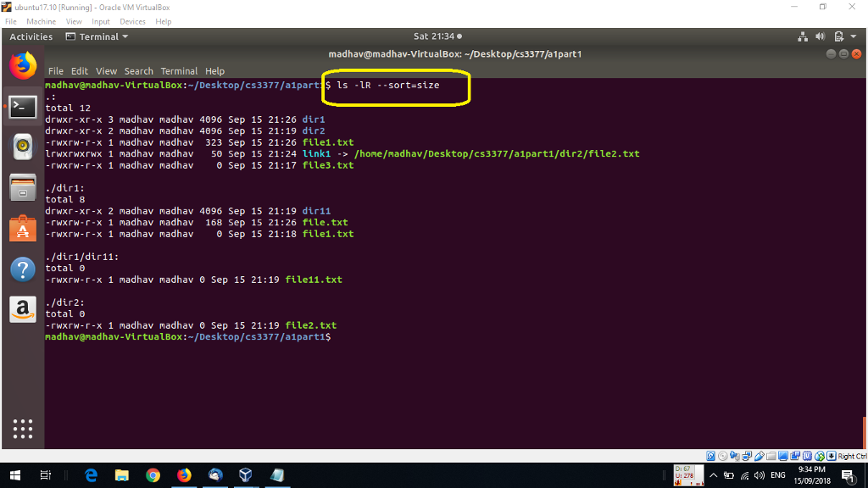Click the network adapters icon in VirtualBox status bar
The image size is (868, 488).
(x=746, y=456)
